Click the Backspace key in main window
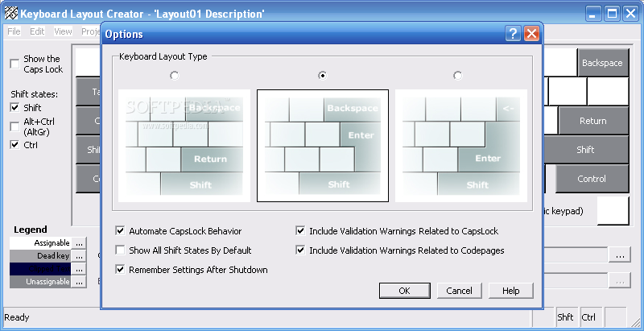 click(603, 63)
